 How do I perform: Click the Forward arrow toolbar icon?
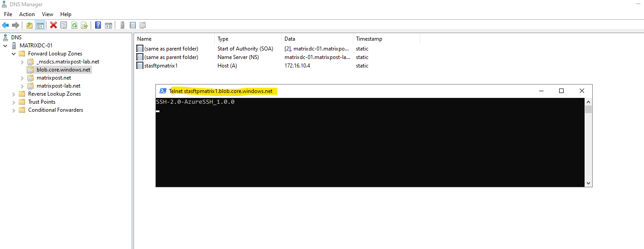[x=16, y=25]
